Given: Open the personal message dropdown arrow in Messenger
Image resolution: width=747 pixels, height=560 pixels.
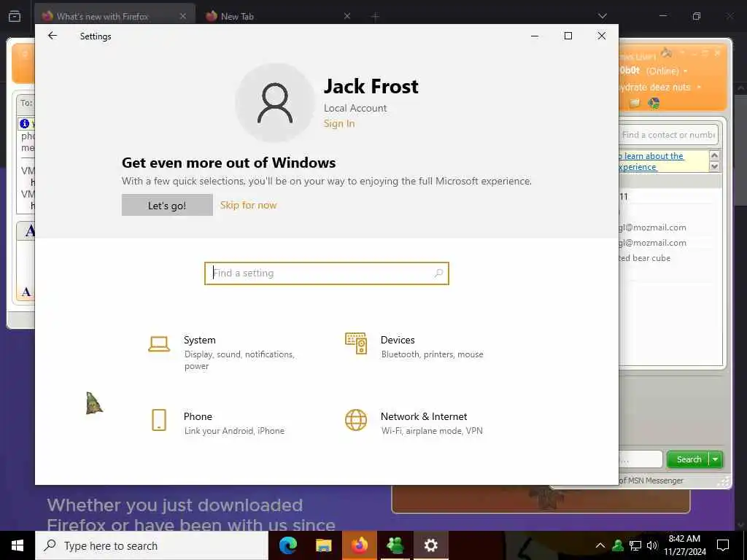Looking at the screenshot, I should coord(699,87).
